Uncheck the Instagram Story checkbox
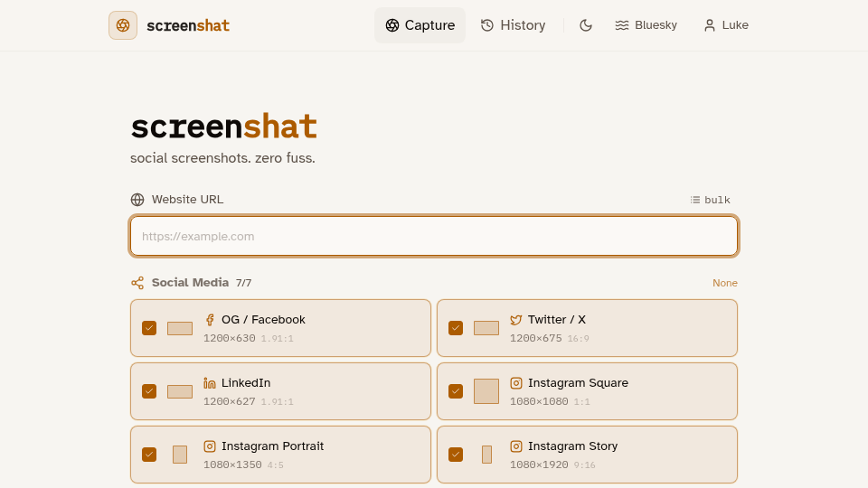 tap(456, 455)
